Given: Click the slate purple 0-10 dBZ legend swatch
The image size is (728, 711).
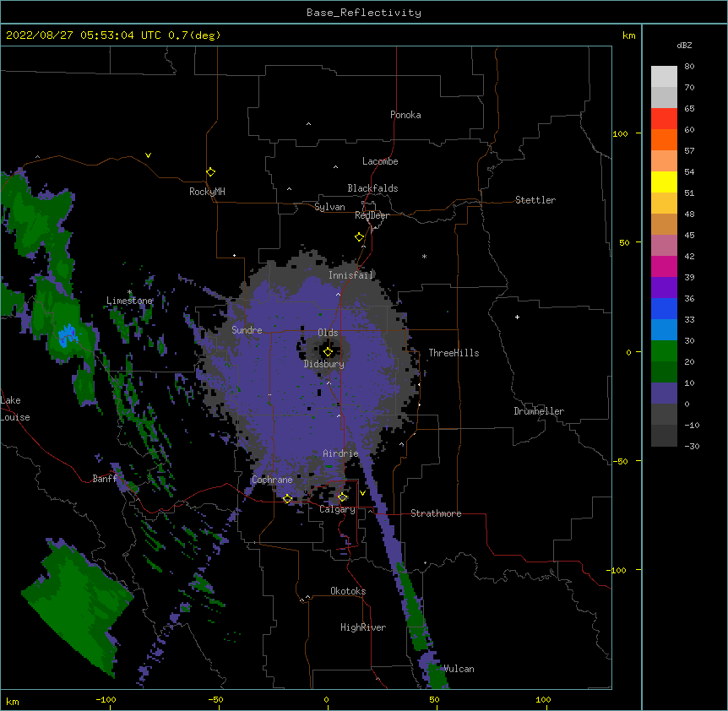Looking at the screenshot, I should pyautogui.click(x=664, y=393).
